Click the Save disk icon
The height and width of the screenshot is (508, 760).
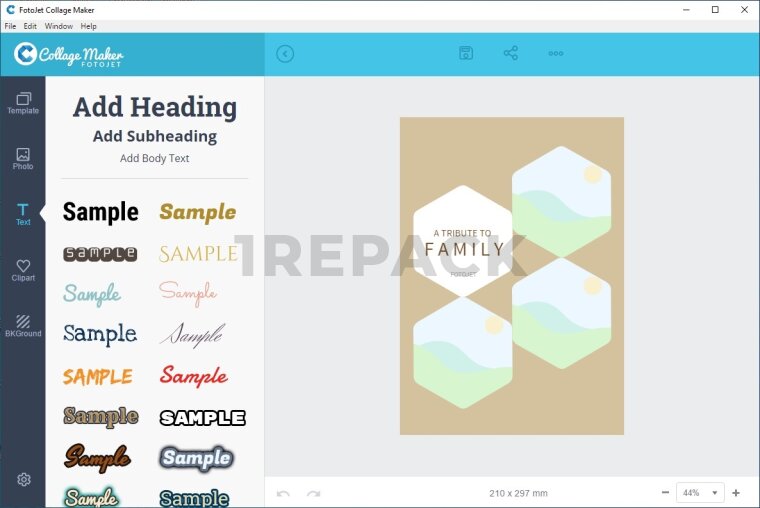466,54
